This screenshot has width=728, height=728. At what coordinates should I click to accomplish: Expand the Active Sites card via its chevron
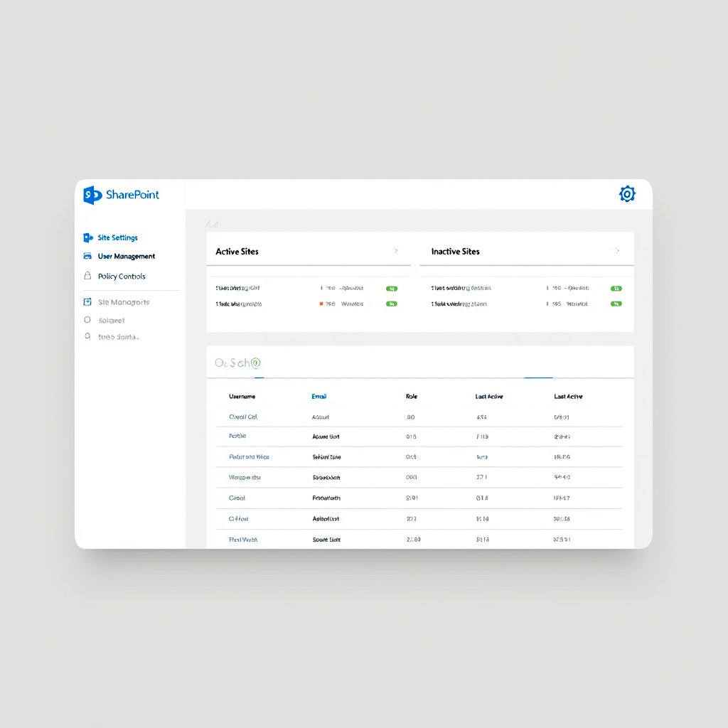click(397, 251)
